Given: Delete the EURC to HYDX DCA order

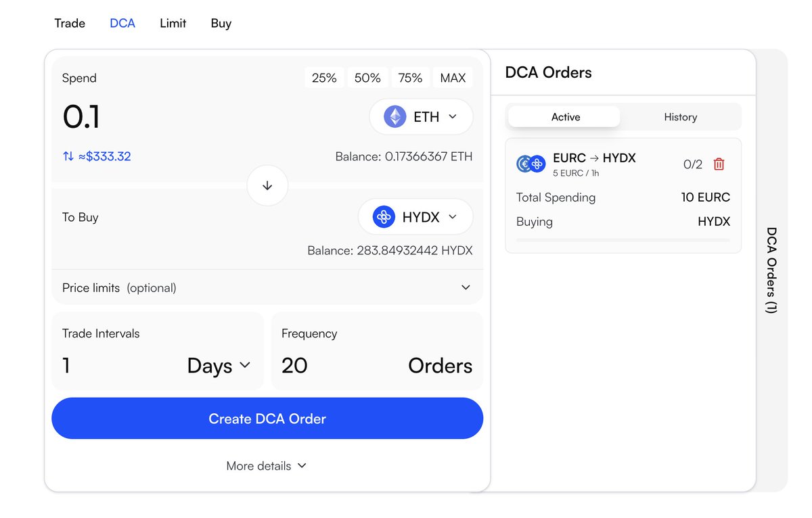Looking at the screenshot, I should pos(719,164).
